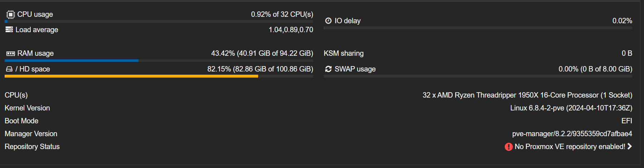Click the HD space drive icon
The width and height of the screenshot is (644, 168).
[9, 69]
